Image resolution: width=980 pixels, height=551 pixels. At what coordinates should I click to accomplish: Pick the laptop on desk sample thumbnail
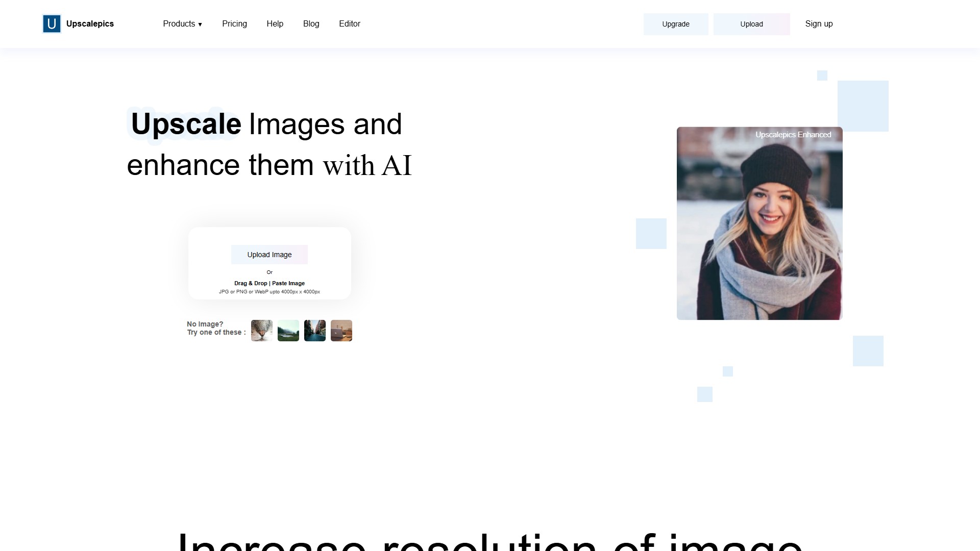(x=341, y=331)
